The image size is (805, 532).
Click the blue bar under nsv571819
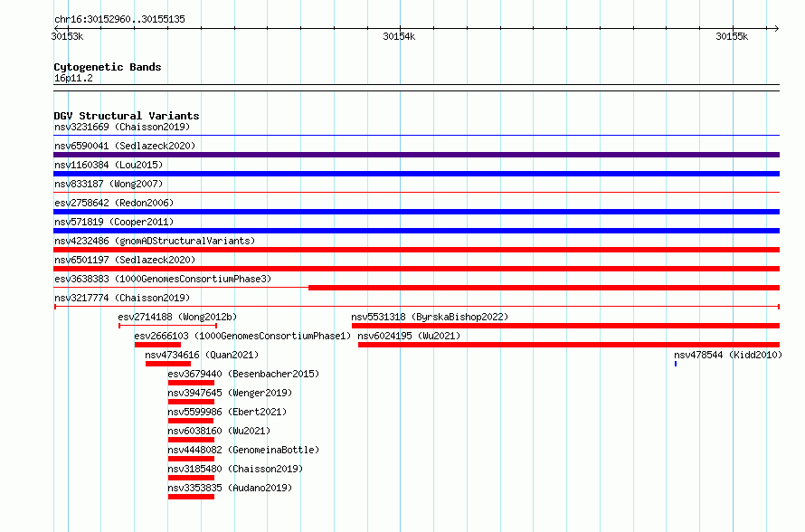click(x=416, y=231)
